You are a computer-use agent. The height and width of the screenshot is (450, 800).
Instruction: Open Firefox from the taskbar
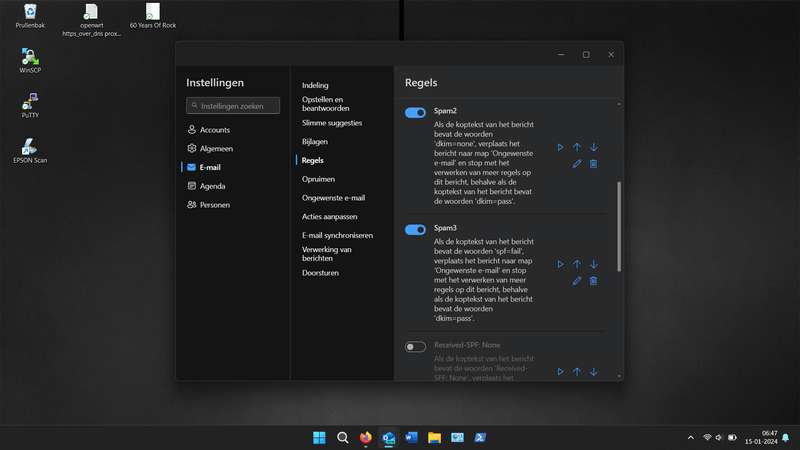[x=365, y=438]
